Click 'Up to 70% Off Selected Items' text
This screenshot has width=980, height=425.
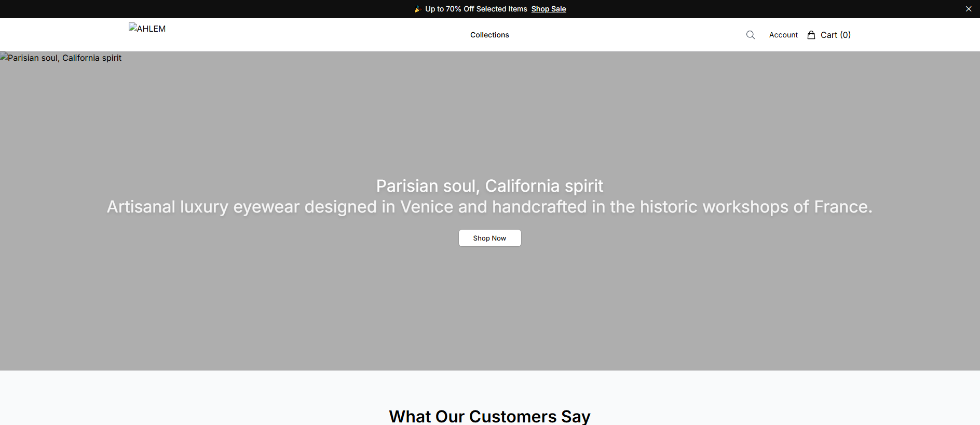point(476,9)
